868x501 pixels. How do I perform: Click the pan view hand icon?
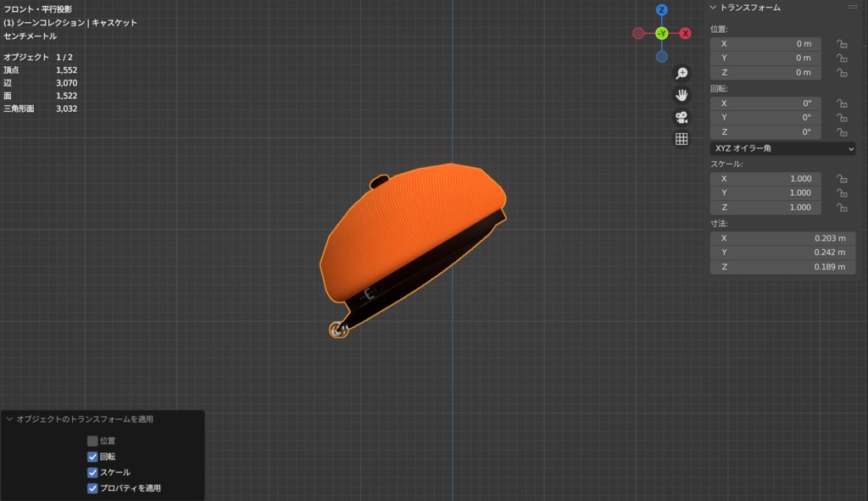(x=682, y=95)
